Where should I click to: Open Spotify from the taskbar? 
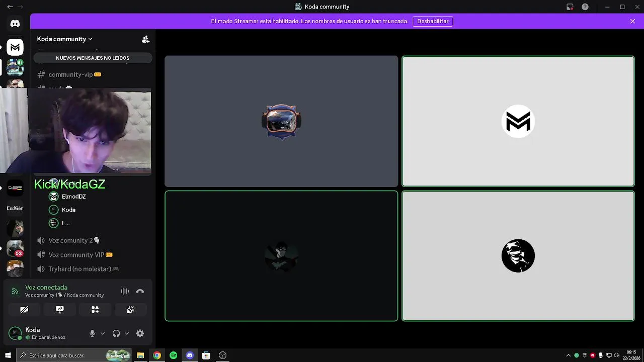(x=173, y=355)
